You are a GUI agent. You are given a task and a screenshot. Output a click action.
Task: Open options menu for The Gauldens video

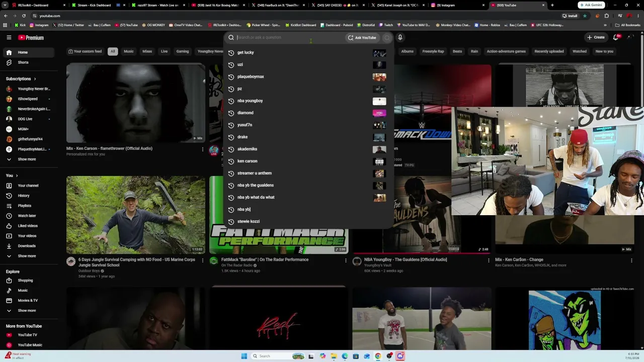(489, 260)
